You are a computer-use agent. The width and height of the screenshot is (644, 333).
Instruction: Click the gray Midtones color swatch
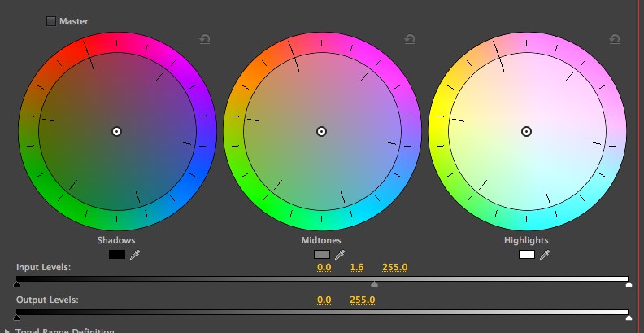coord(322,255)
